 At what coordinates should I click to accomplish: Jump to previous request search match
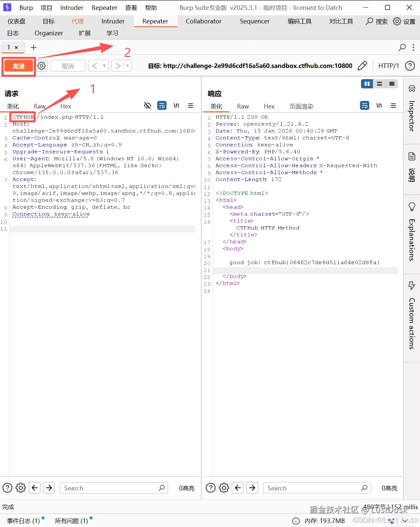coord(35,488)
